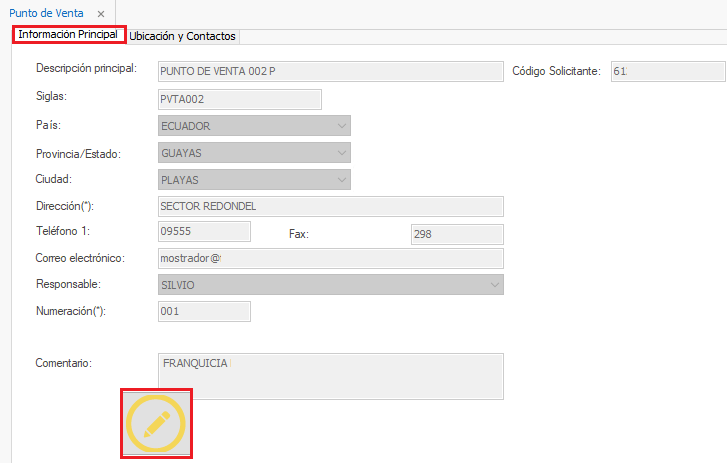The width and height of the screenshot is (727, 467).
Task: Select the Numeración field showing 001
Action: 204,311
